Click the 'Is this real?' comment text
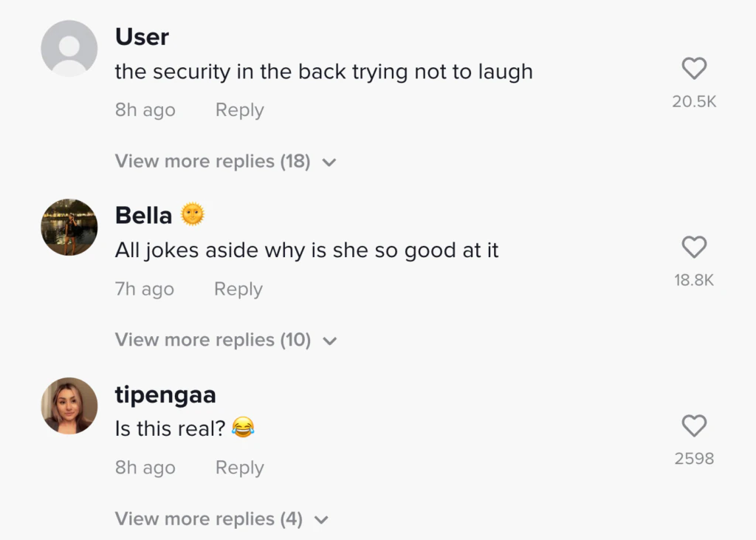The width and height of the screenshot is (756, 540). point(170,428)
